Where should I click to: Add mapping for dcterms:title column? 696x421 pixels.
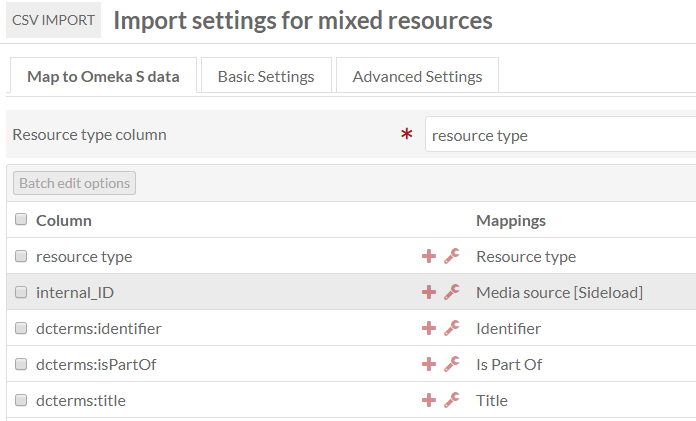(429, 400)
